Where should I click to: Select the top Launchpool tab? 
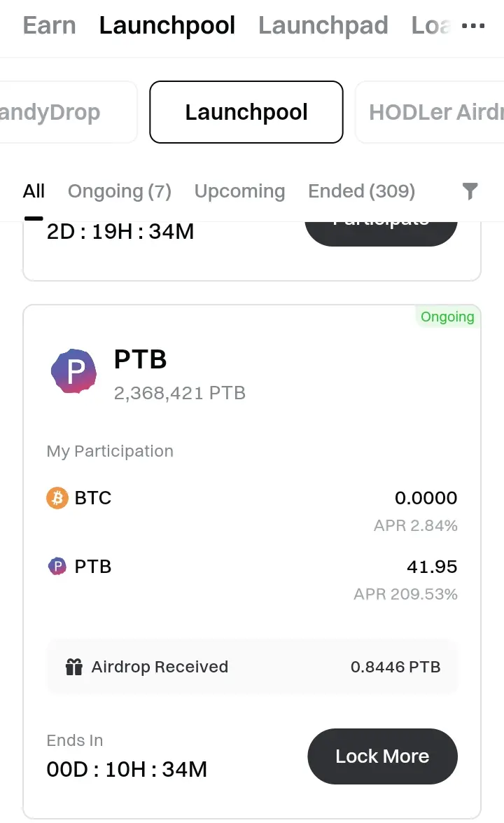(167, 25)
